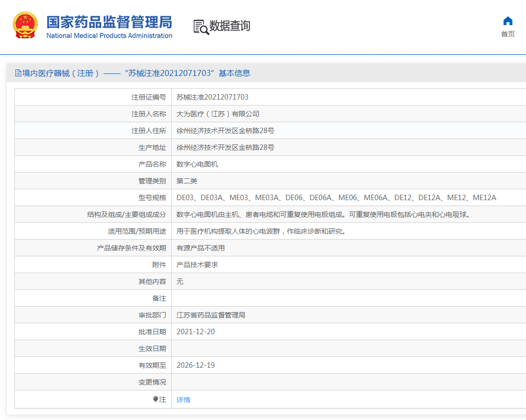Click expiry date 2026-12-19
This screenshot has height=420, width=526.
point(196,365)
